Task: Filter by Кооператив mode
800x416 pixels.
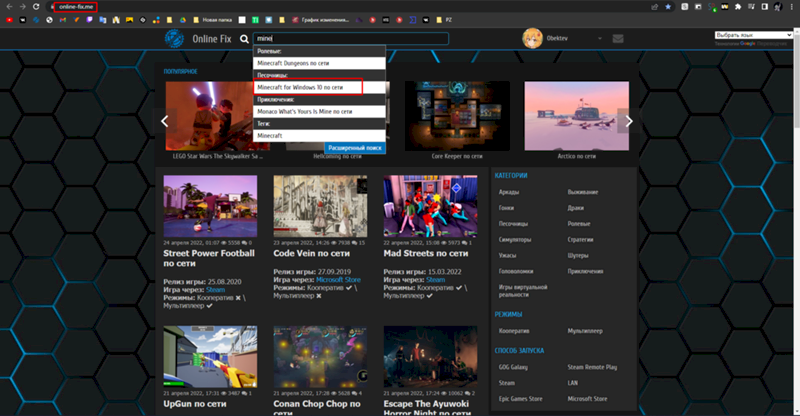Action: point(514,331)
